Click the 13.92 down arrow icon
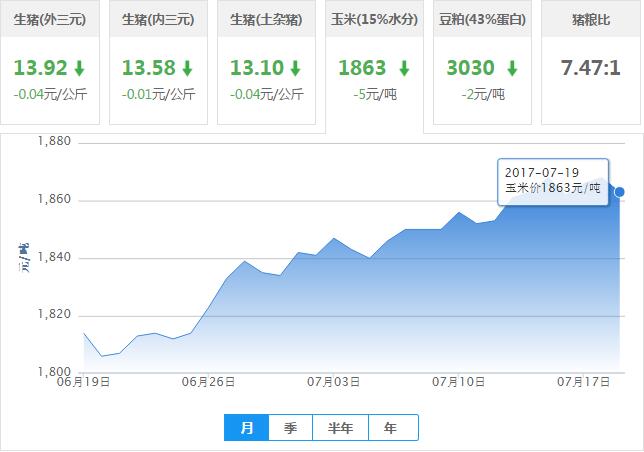 click(80, 68)
